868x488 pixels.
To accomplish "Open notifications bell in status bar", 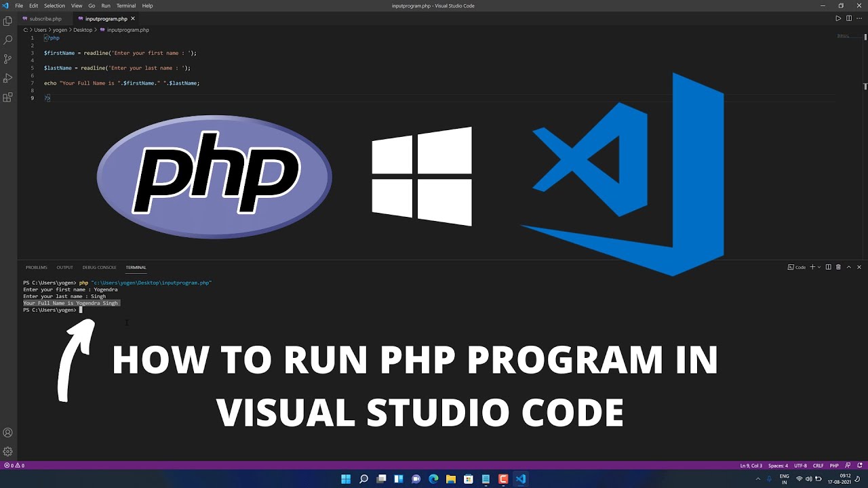I will [x=859, y=466].
